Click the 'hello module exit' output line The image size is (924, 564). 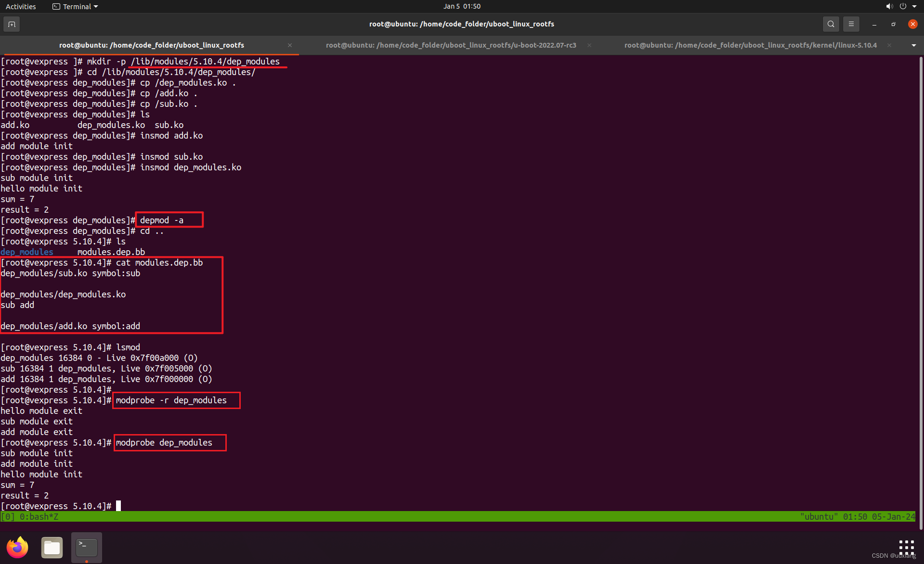tap(41, 411)
